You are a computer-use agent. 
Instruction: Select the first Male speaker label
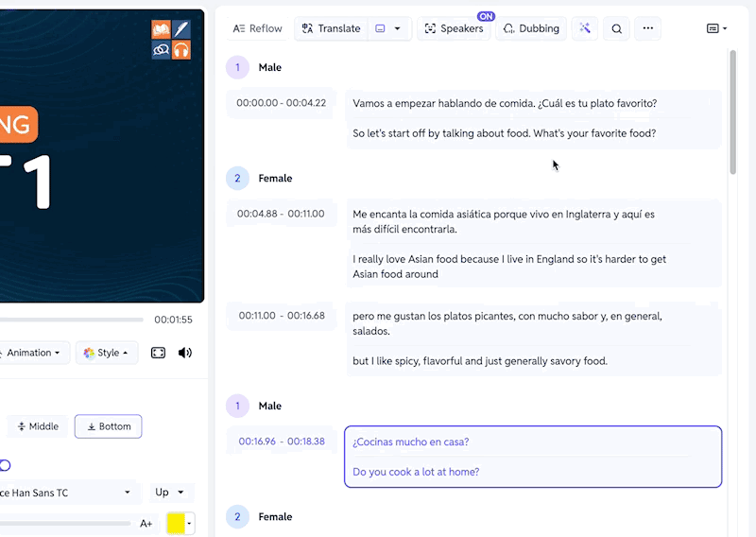(270, 67)
